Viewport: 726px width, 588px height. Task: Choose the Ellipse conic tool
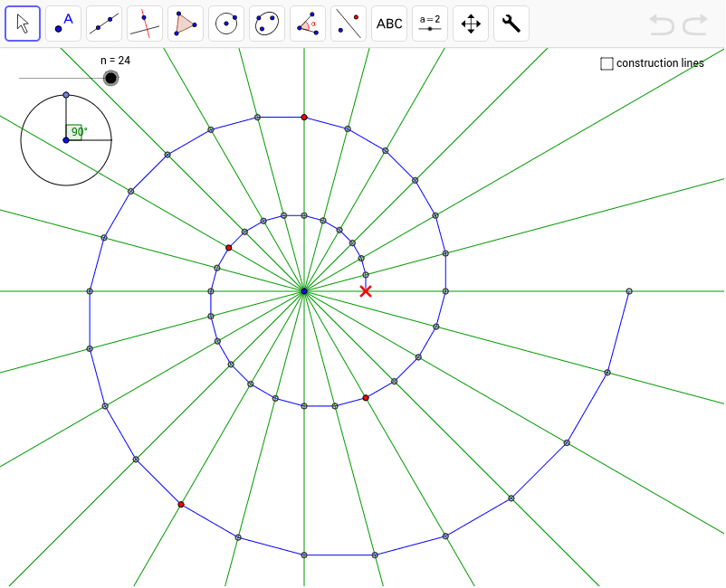pyautogui.click(x=267, y=24)
